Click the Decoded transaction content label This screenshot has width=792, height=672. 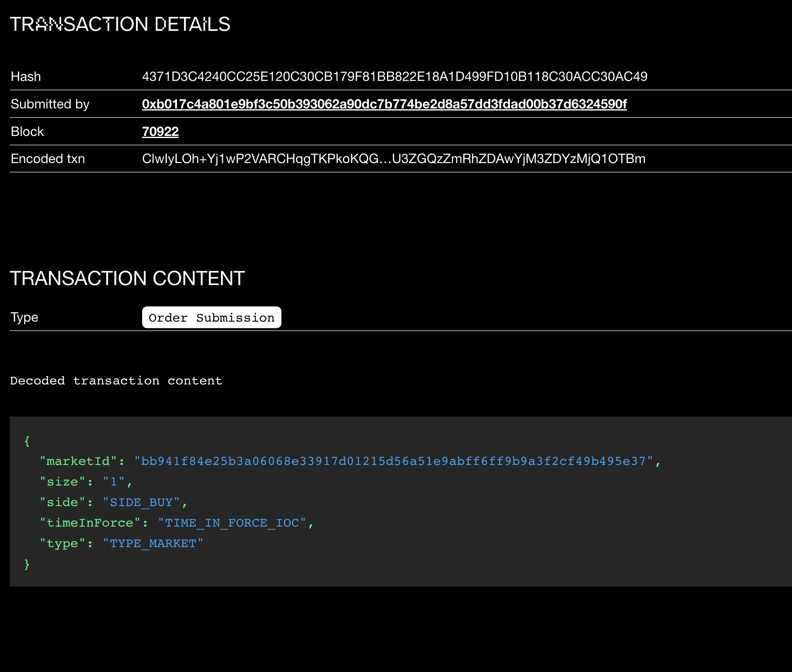click(116, 380)
